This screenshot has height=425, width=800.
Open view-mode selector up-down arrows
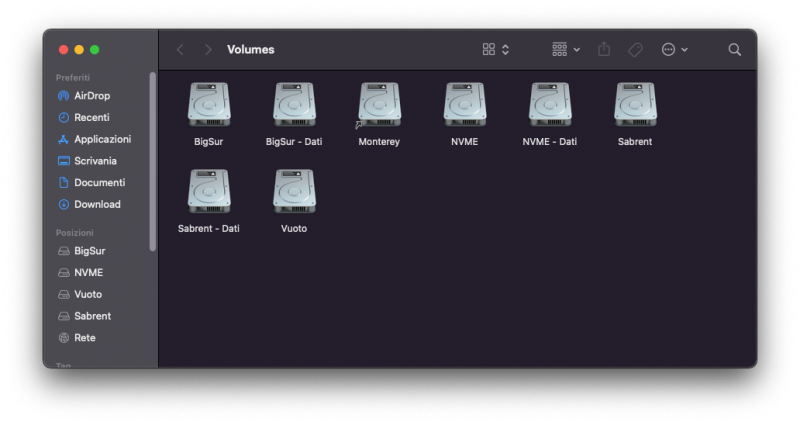point(505,49)
